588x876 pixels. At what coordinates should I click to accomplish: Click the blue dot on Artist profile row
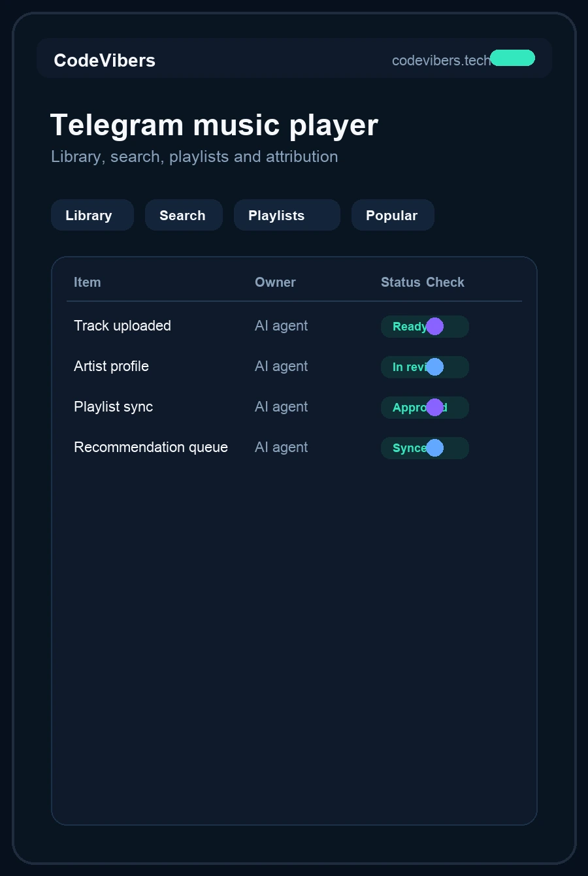coord(434,367)
